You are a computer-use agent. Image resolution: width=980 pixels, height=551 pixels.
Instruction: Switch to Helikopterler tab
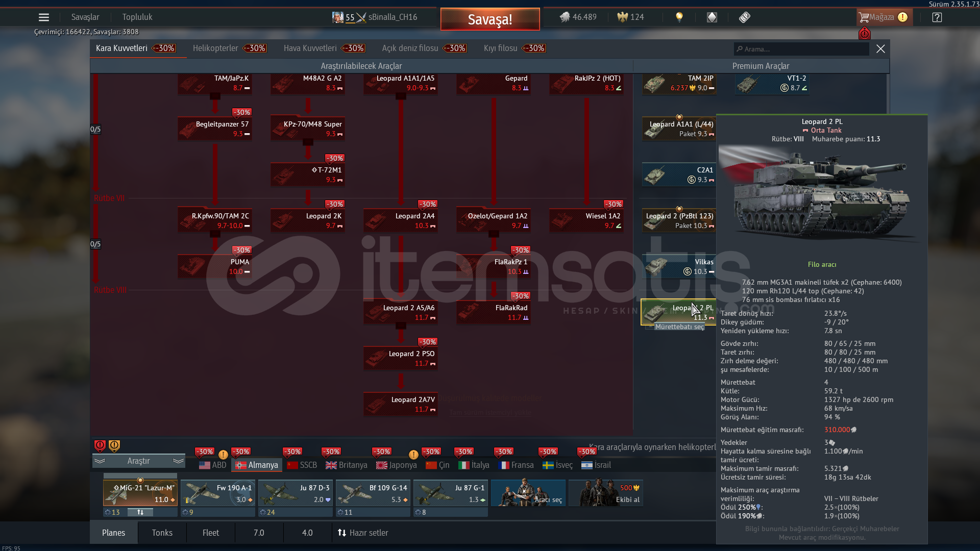pos(230,48)
